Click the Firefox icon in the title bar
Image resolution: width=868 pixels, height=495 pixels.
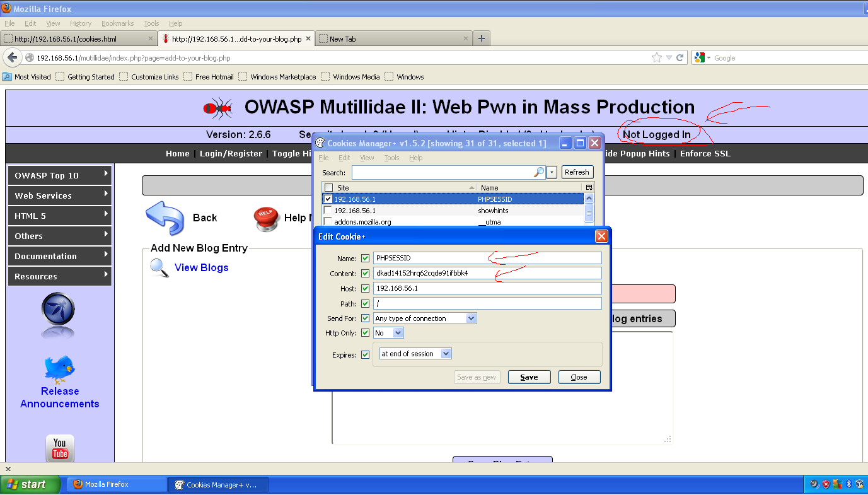click(6, 8)
